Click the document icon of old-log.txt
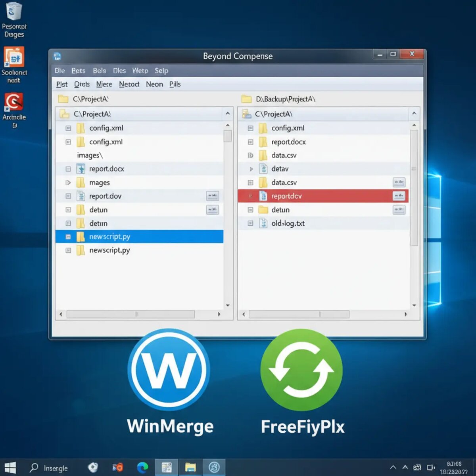This screenshot has height=476, width=476. pyautogui.click(x=263, y=223)
